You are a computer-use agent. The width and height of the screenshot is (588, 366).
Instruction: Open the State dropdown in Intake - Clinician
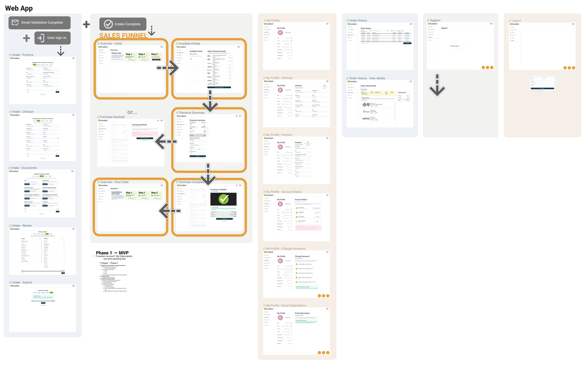(51, 146)
